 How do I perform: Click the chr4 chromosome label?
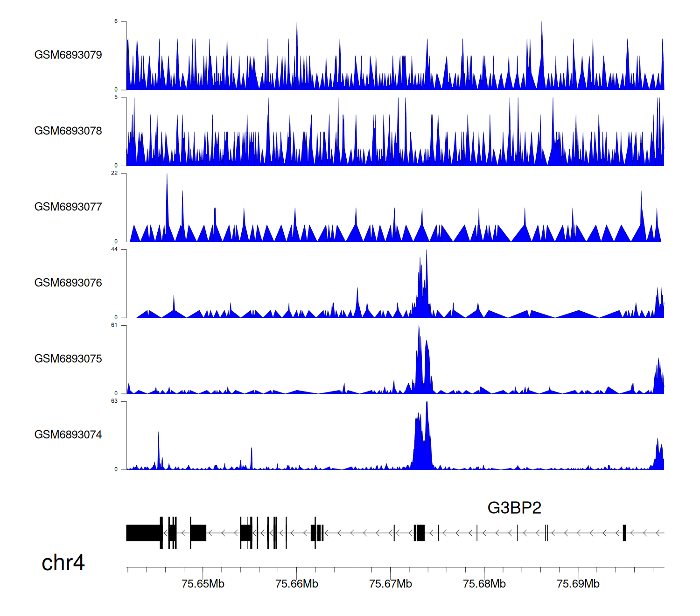click(x=63, y=563)
